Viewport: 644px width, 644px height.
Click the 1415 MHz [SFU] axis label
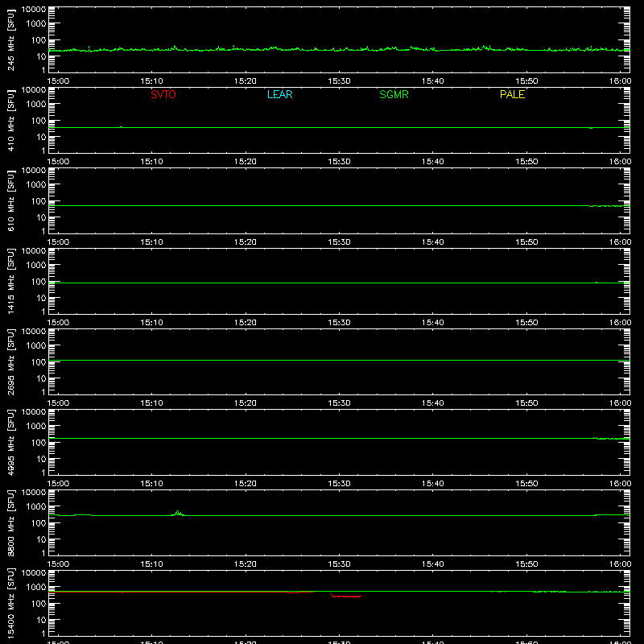click(x=11, y=281)
